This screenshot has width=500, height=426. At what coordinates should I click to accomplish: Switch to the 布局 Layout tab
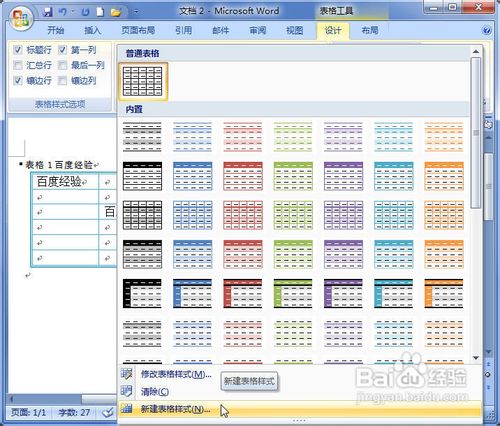370,31
